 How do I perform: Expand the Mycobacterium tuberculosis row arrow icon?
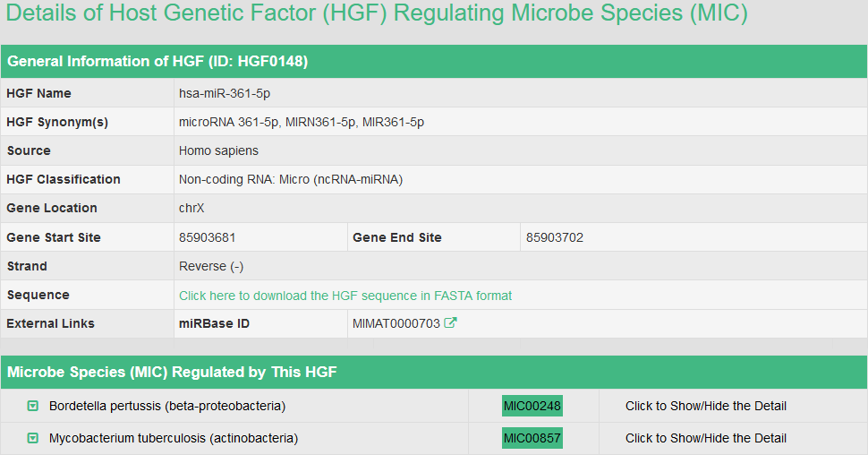33,438
